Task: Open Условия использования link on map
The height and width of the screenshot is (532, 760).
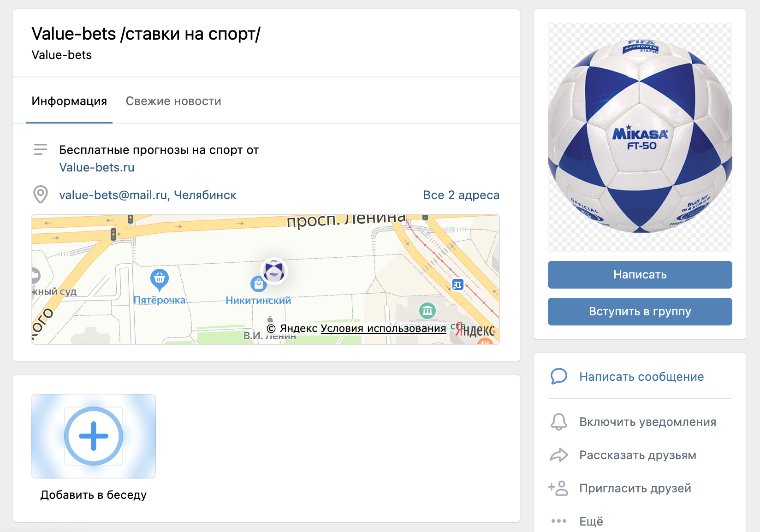Action: 383,328
